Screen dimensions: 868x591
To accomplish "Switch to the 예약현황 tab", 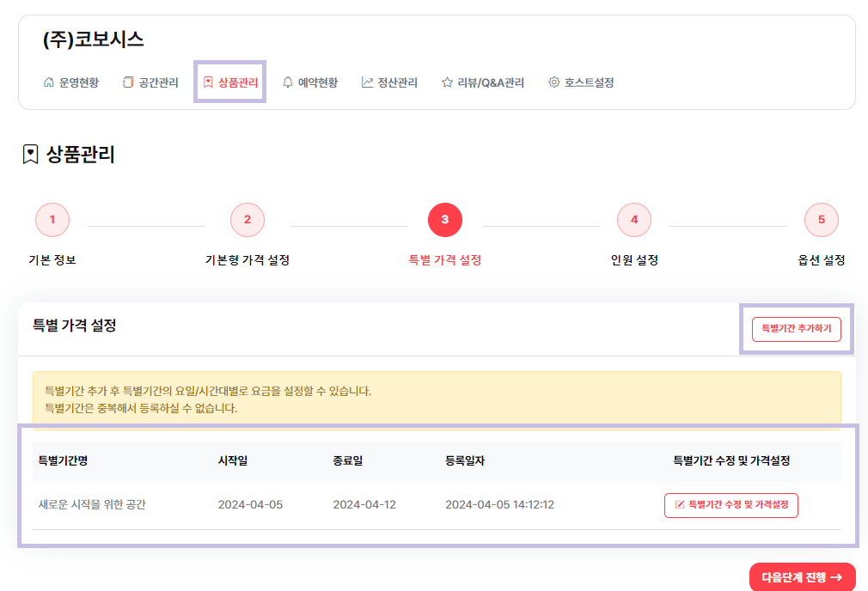I will pos(317,83).
